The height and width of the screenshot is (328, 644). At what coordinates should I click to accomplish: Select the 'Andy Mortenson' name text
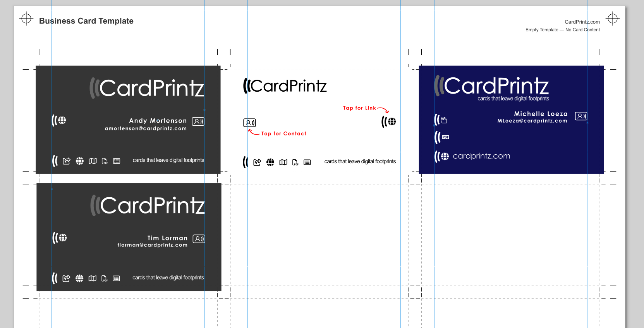click(x=158, y=121)
